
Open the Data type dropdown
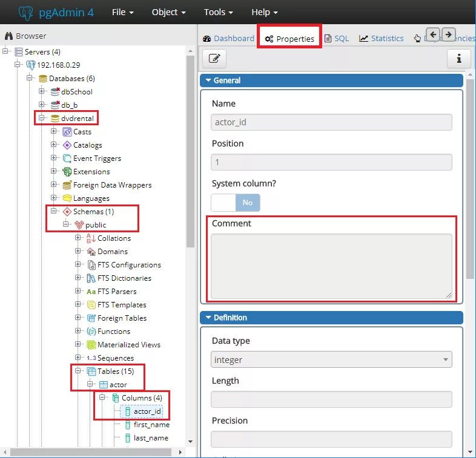tap(331, 360)
